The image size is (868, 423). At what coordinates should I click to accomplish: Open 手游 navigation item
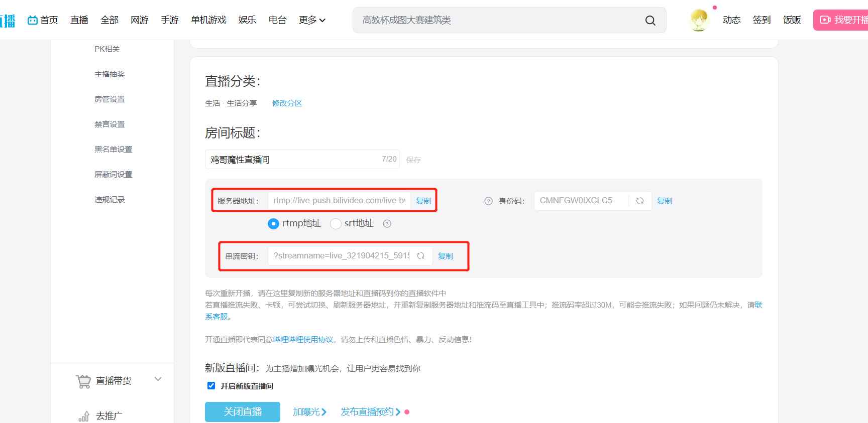coord(170,20)
